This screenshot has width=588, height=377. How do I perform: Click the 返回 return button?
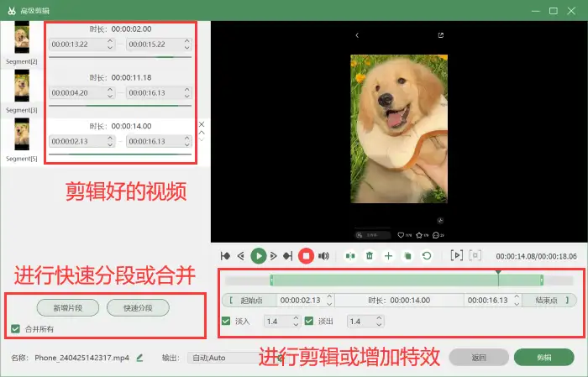(x=479, y=358)
